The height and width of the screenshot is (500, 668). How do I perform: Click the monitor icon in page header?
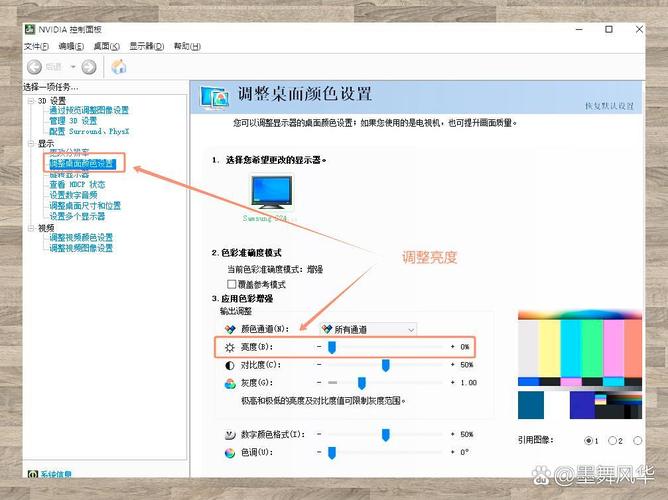(x=214, y=97)
